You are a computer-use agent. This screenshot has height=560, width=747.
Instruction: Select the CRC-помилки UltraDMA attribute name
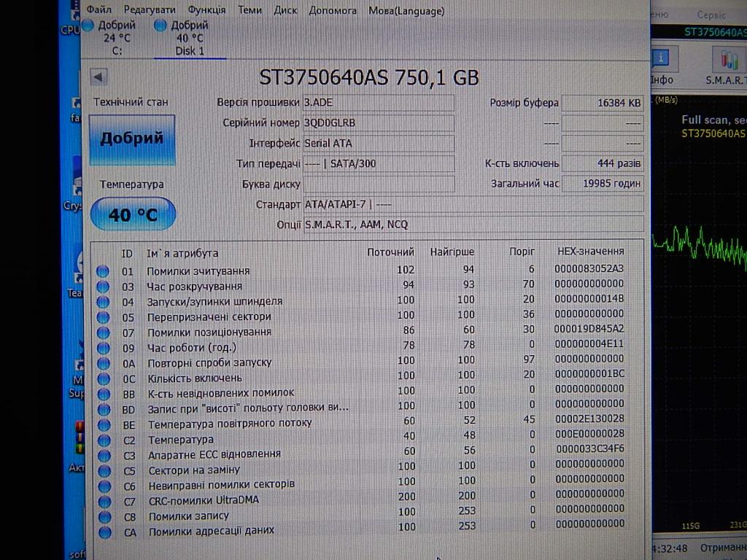pyautogui.click(x=204, y=500)
